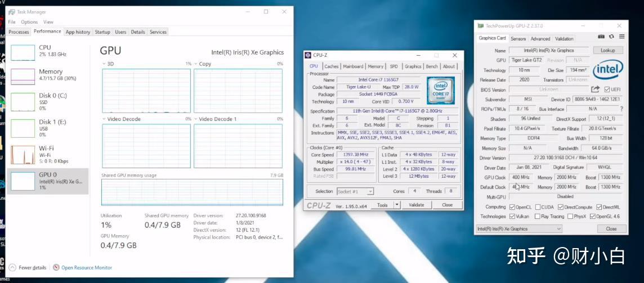The height and width of the screenshot is (283, 644).
Task: Click the Resource Monitor icon
Action: 56,267
